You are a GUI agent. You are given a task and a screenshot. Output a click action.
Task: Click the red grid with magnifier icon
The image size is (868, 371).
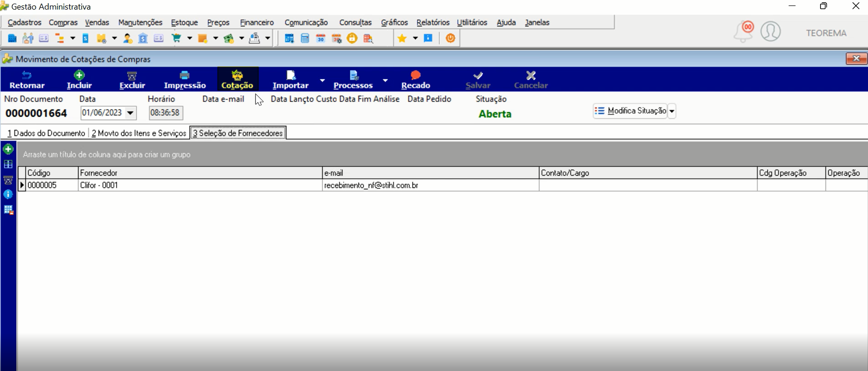(368, 38)
